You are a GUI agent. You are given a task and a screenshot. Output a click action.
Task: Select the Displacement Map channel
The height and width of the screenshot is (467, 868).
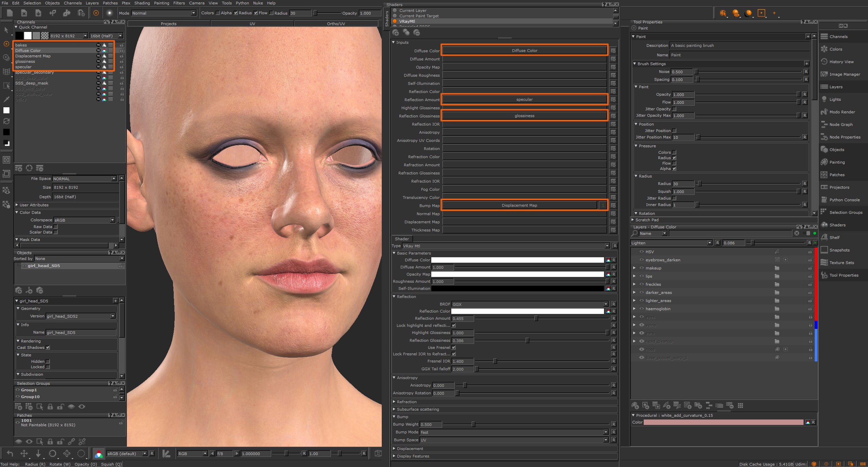[x=33, y=56]
